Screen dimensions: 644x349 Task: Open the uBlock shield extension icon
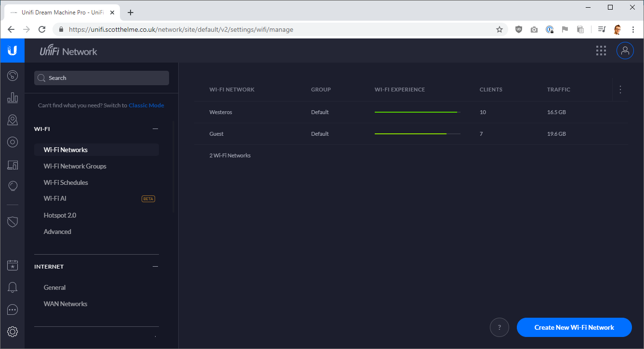[x=519, y=29]
